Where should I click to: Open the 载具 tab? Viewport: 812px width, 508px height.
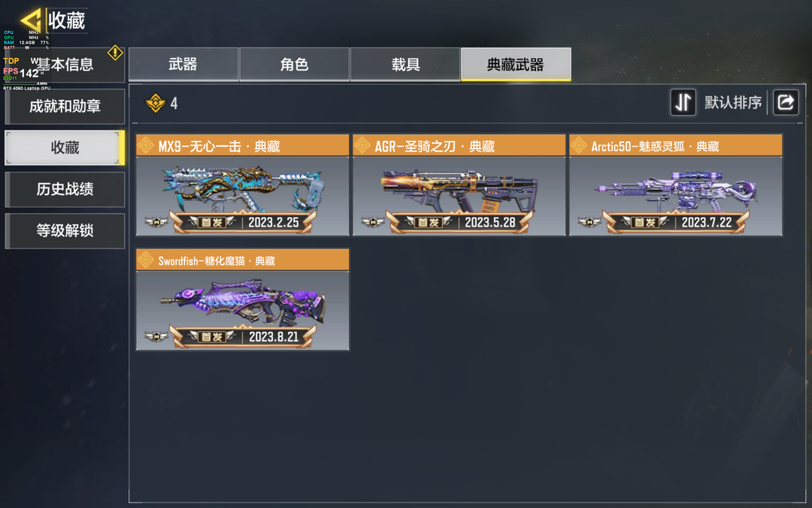click(x=405, y=64)
